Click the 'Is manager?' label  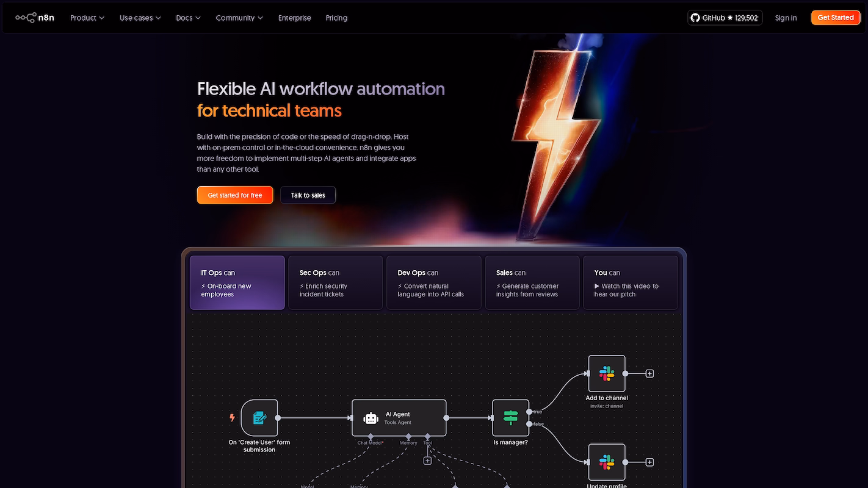[510, 442]
